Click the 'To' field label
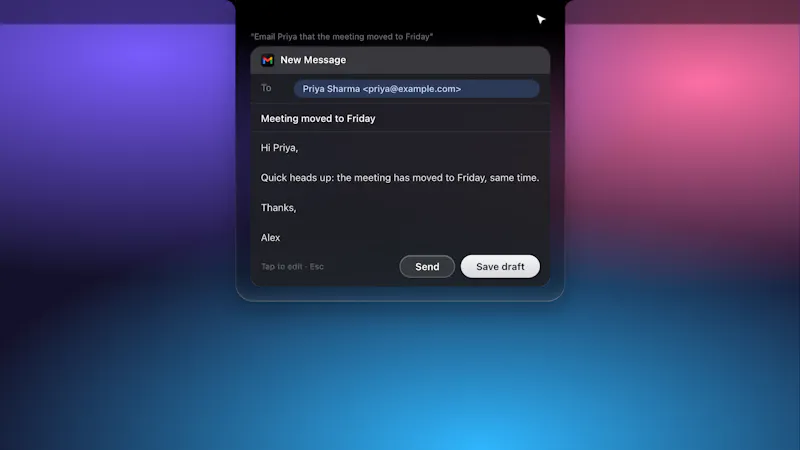The image size is (800, 450). pos(266,88)
